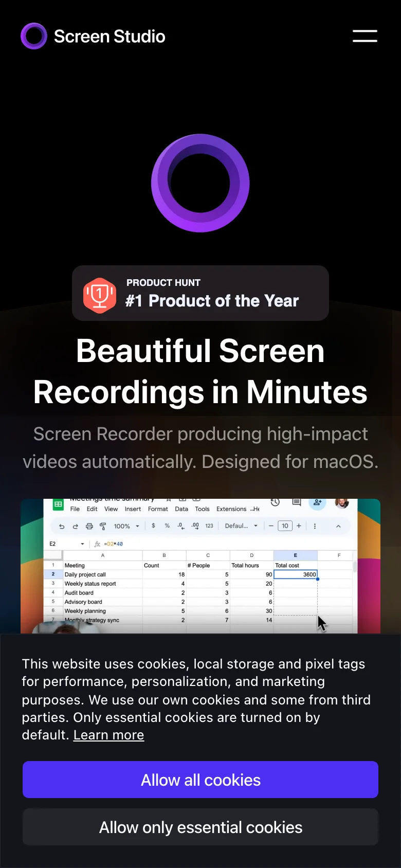The height and width of the screenshot is (868, 401).
Task: Open the Default font dropdown in preview
Action: click(x=241, y=526)
